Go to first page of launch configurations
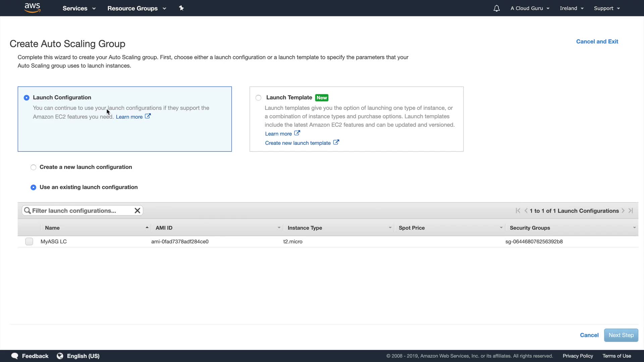 pos(518,210)
